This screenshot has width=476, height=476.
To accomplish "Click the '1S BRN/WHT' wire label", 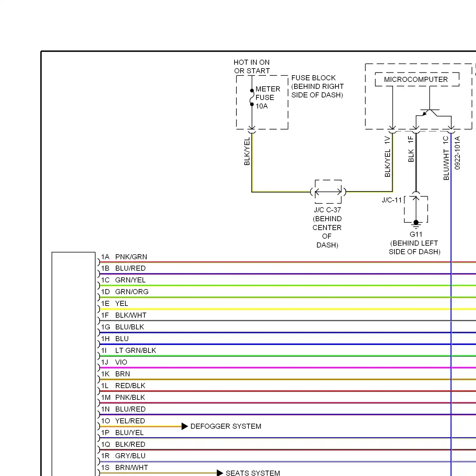I will point(125,467).
